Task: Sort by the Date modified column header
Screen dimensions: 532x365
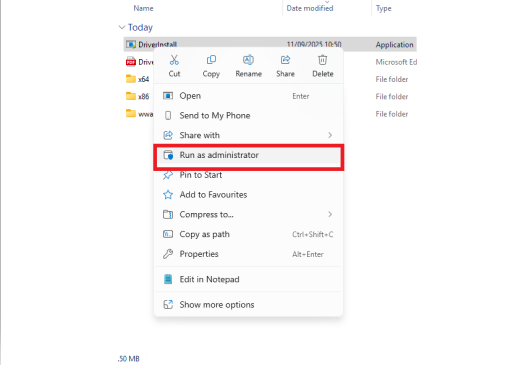Action: 310,8
